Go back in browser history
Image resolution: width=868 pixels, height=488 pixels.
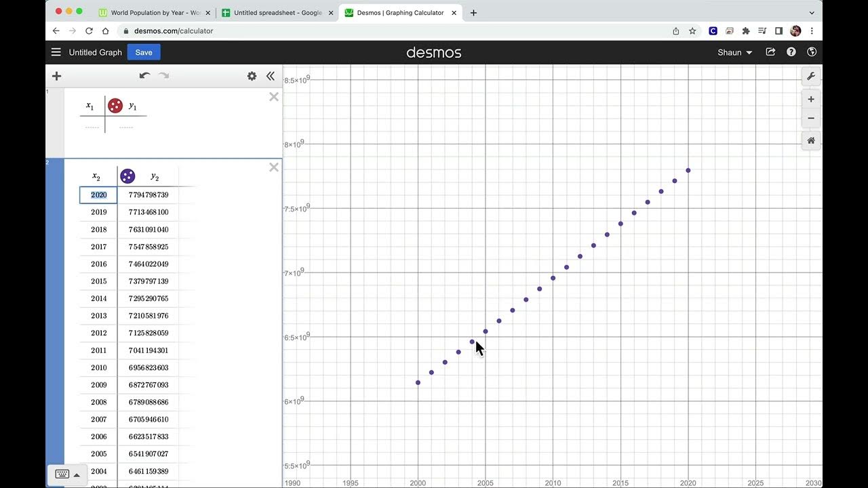coord(56,30)
